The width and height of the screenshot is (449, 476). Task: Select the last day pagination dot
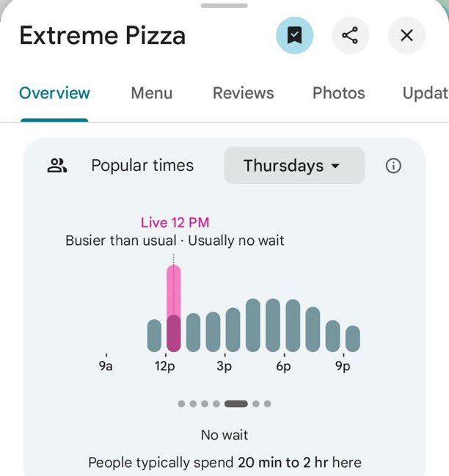click(267, 403)
